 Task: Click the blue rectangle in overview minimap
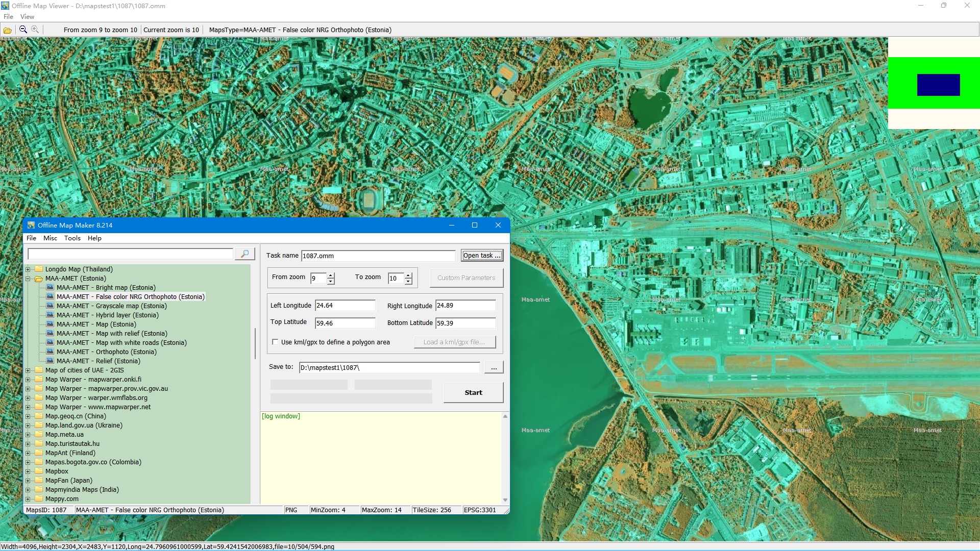click(938, 85)
